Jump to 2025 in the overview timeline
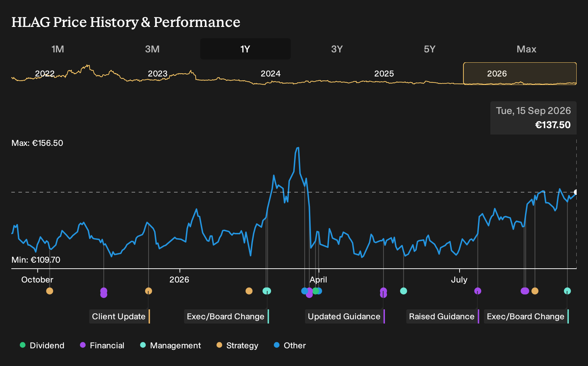Image resolution: width=588 pixels, height=366 pixels. (x=384, y=74)
